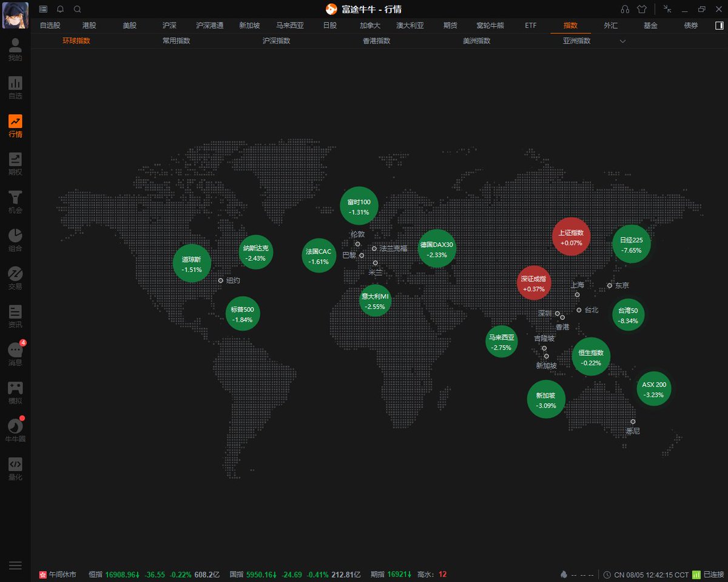Open 资讯 news in sidebar
Viewport: 728px width, 582px height.
tap(15, 317)
